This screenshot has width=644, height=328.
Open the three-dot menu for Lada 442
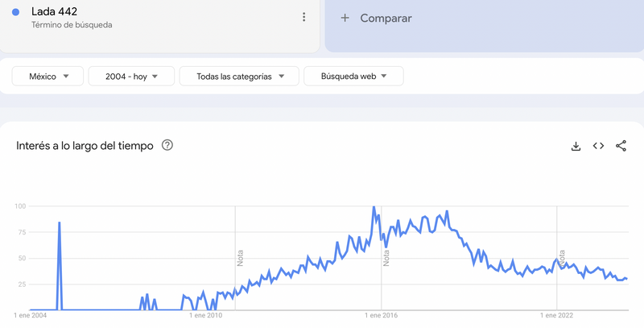303,17
